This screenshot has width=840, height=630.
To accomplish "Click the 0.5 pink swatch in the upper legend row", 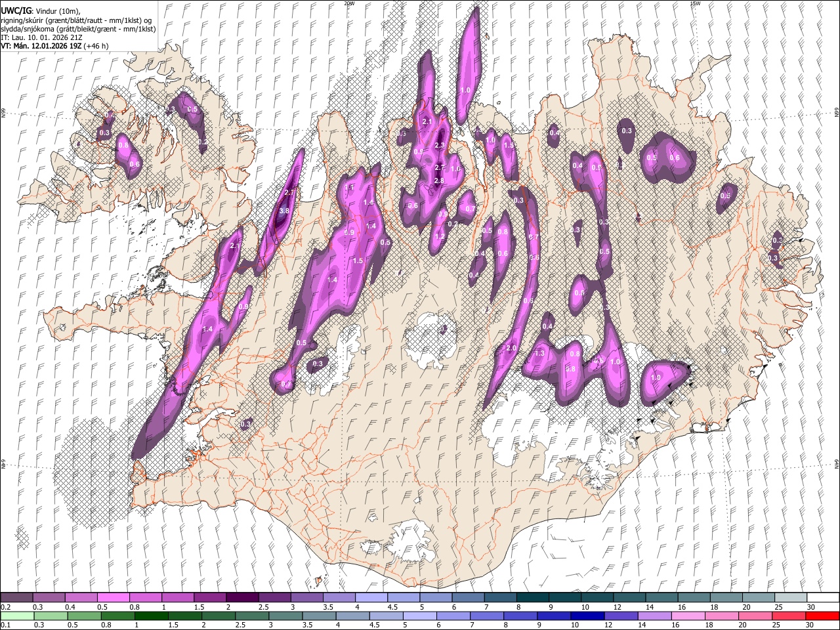I will coord(113,598).
